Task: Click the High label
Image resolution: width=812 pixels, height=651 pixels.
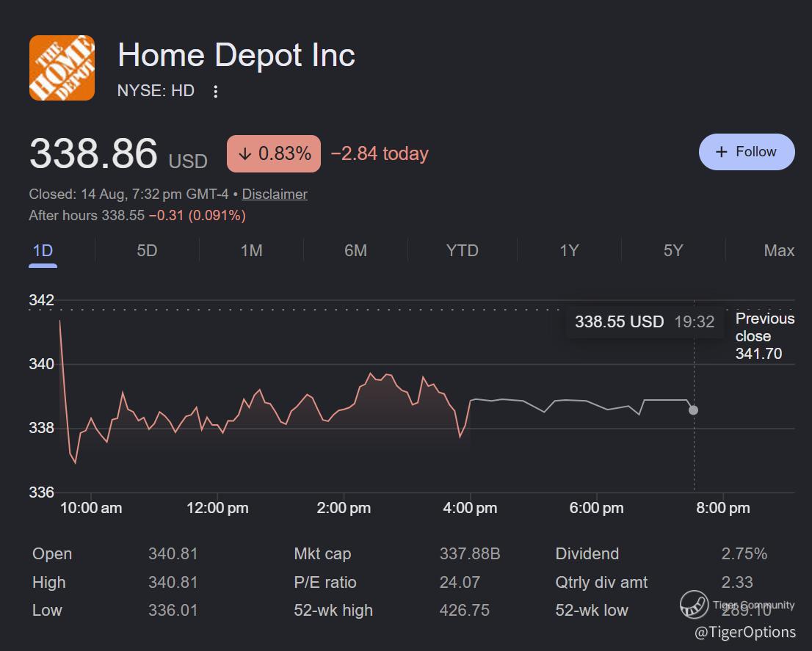Action: point(48,582)
